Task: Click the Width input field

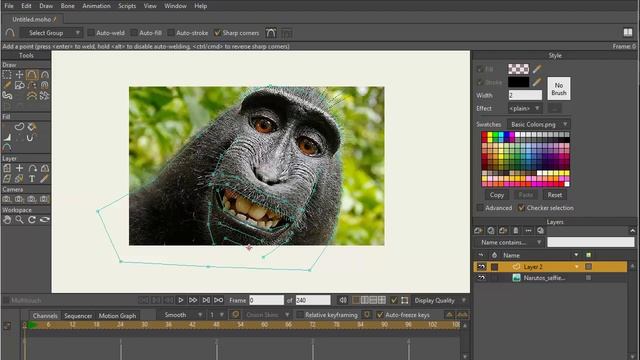Action: pyautogui.click(x=525, y=95)
